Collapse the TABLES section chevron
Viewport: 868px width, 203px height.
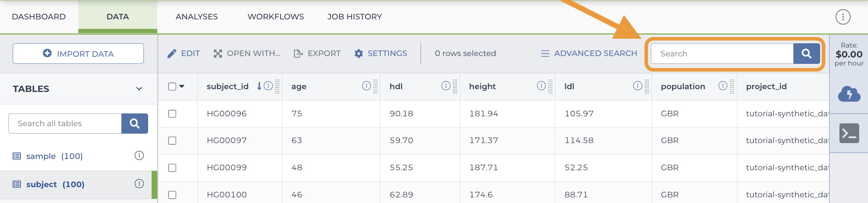(x=139, y=89)
